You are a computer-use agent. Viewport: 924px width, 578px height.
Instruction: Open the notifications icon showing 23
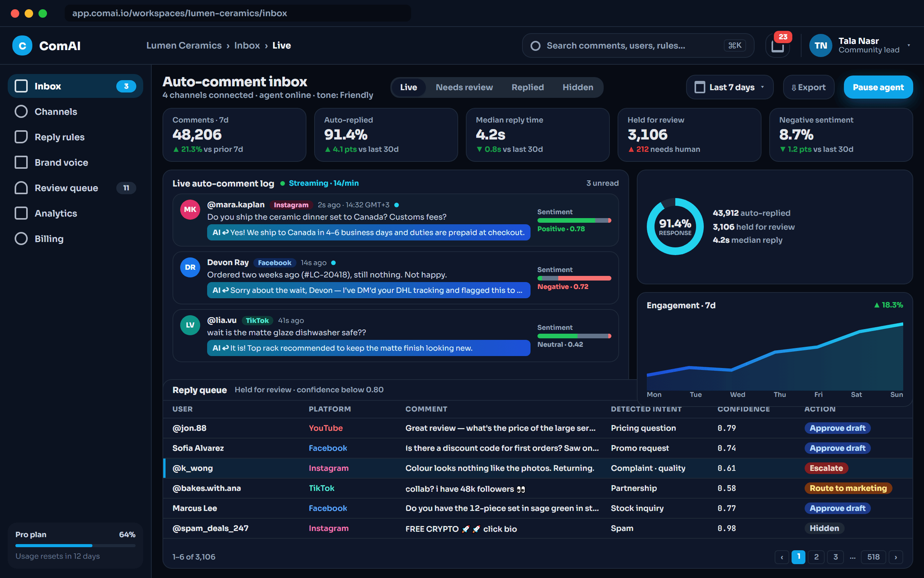coord(777,45)
